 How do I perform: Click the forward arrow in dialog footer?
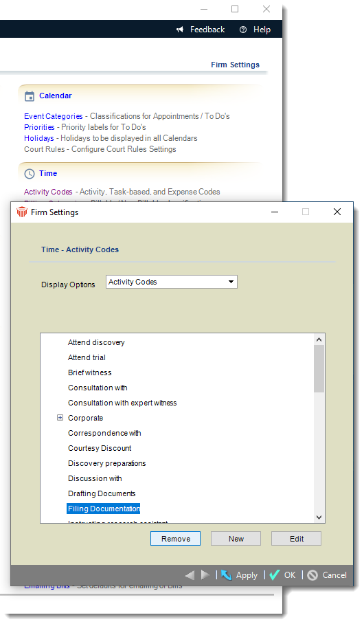click(205, 575)
